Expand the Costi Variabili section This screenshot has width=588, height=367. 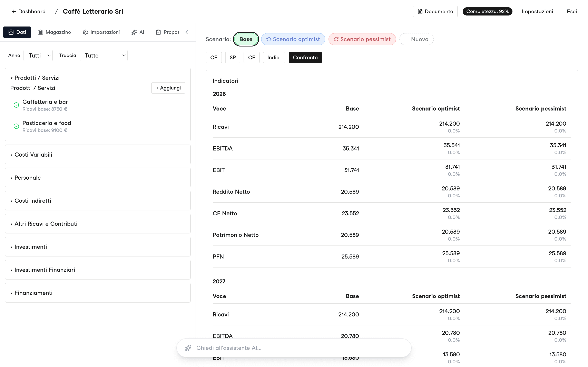(x=98, y=155)
